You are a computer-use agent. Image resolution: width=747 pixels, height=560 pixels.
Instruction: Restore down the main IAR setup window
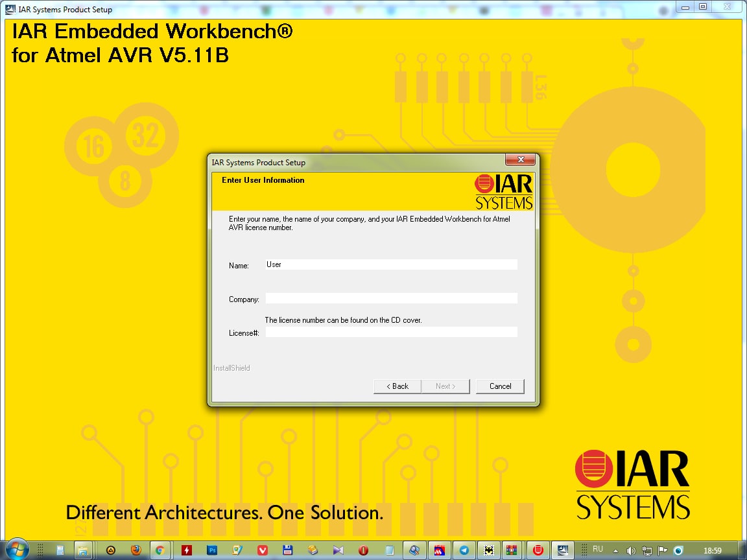pos(703,6)
